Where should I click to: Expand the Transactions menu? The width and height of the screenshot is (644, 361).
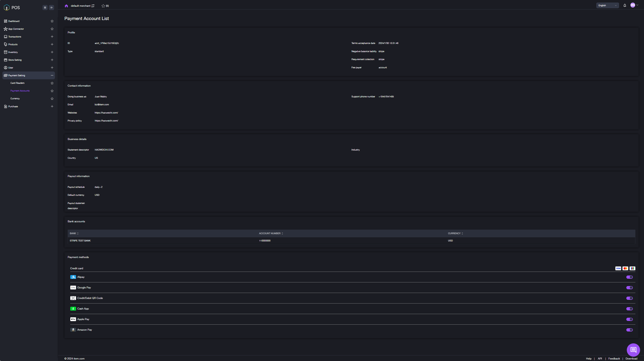52,37
